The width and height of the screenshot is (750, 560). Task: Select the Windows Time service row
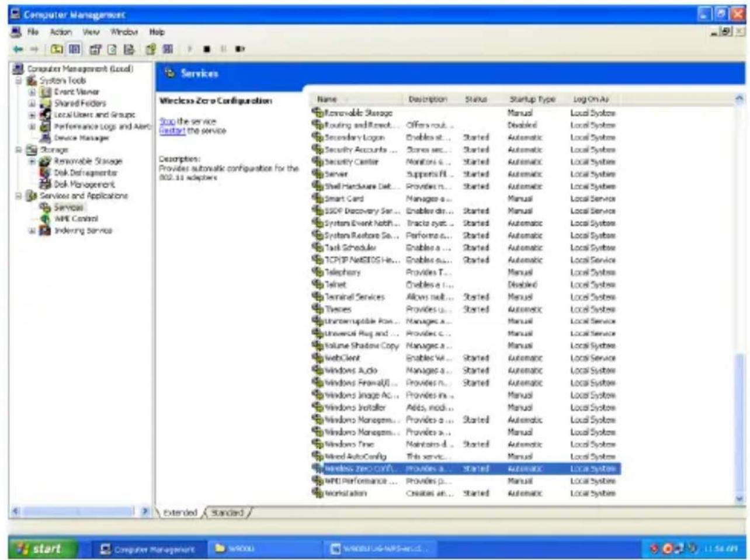pyautogui.click(x=466, y=444)
